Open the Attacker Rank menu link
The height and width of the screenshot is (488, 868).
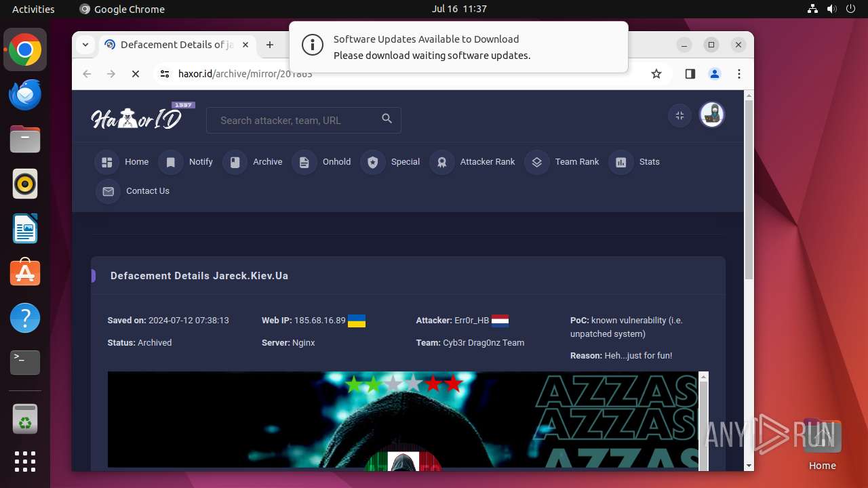pos(488,162)
